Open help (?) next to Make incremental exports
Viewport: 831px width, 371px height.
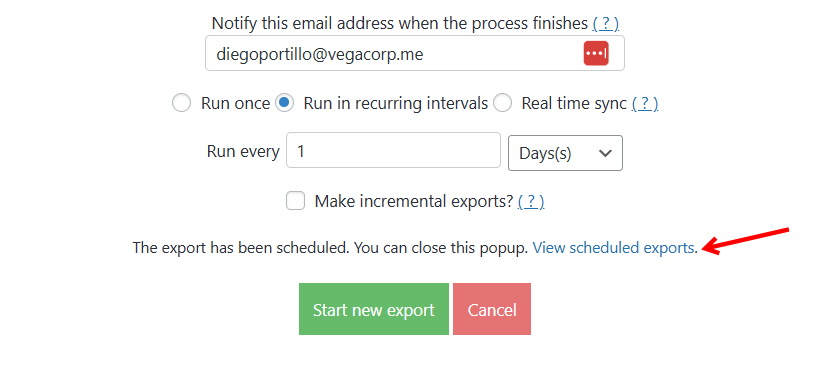[x=531, y=201]
